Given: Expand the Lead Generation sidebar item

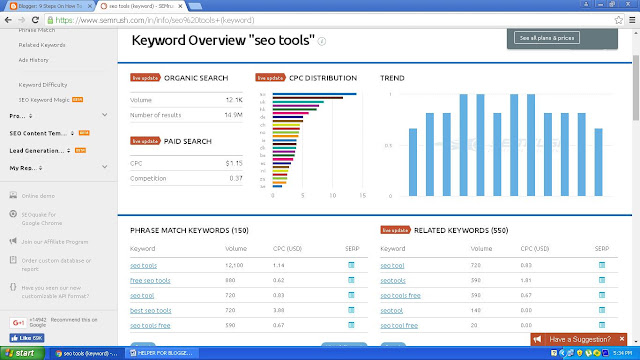Looking at the screenshot, I should (40, 151).
